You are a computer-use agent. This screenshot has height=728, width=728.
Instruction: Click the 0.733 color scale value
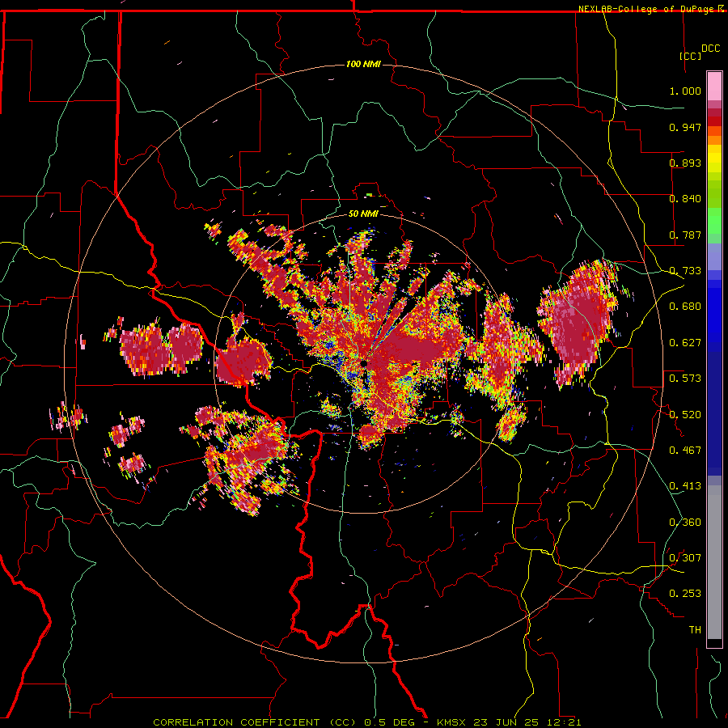click(x=685, y=271)
